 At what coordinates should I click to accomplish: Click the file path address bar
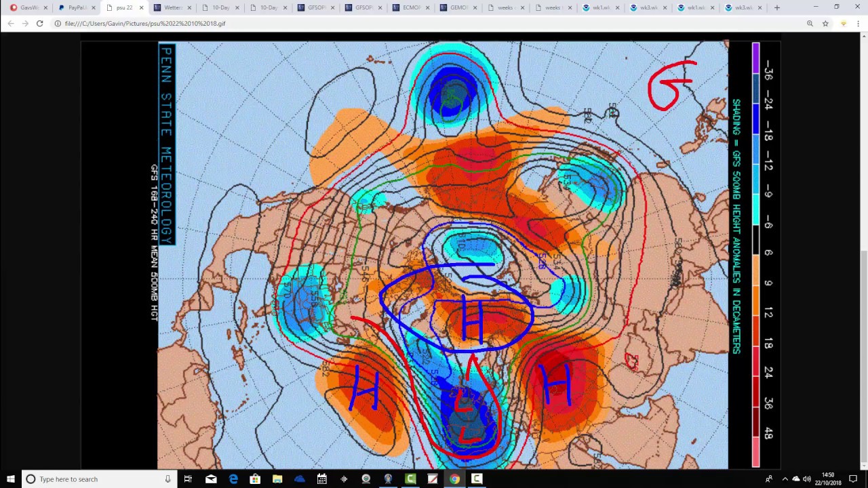[x=427, y=23]
